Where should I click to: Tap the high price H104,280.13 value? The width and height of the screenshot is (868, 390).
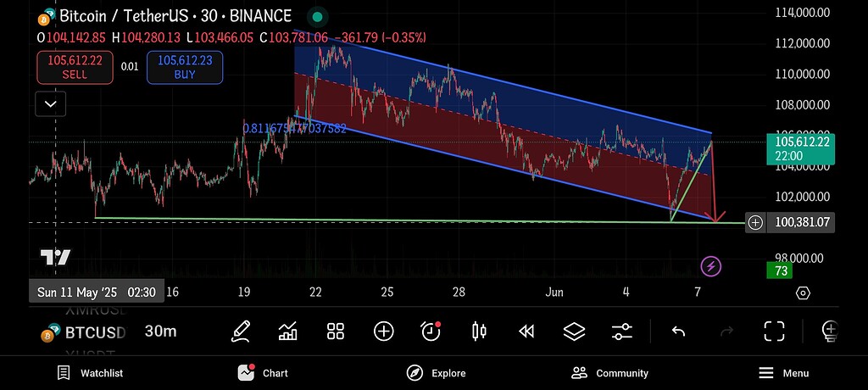click(x=146, y=37)
